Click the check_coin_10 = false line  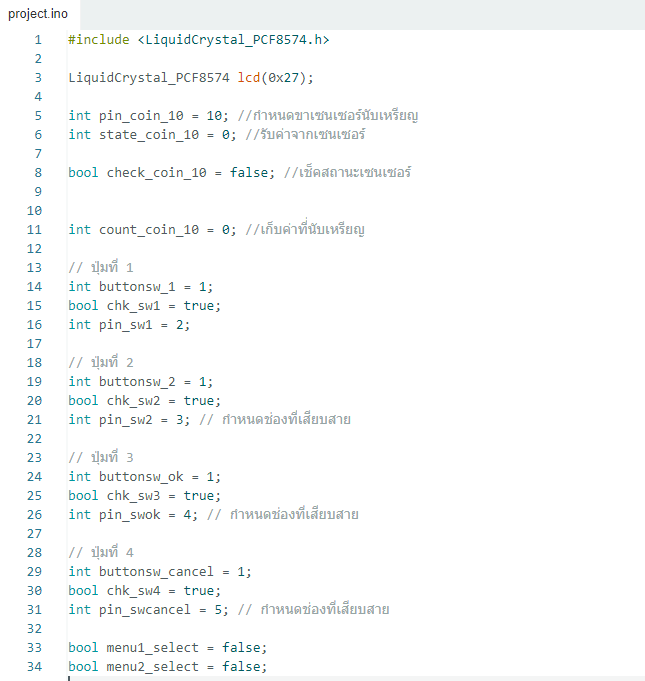[x=239, y=173]
